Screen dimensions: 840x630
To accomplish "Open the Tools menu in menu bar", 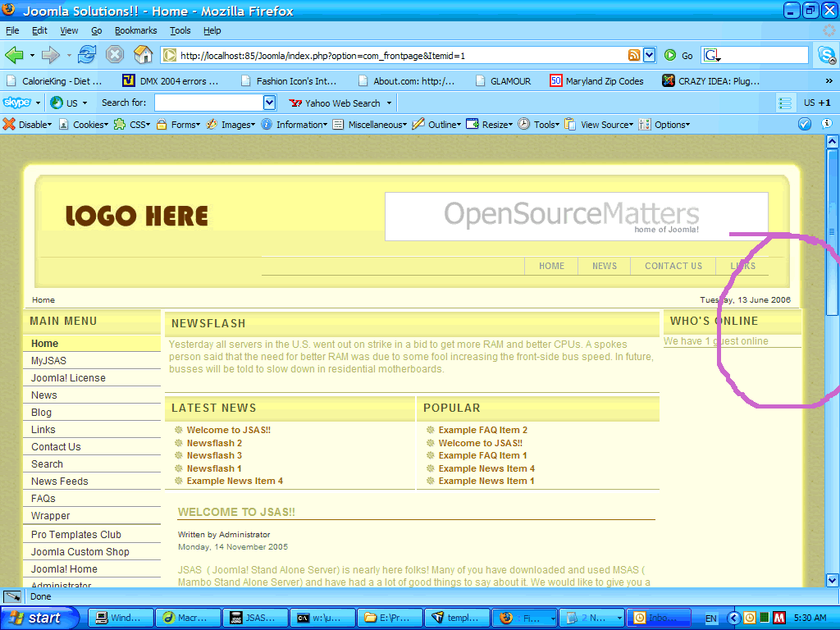I will (x=180, y=30).
